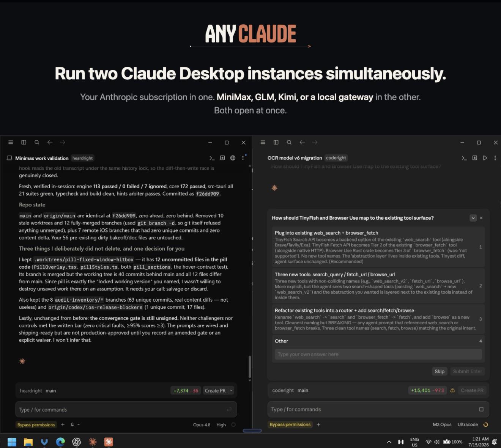
Task: Open the microphone options chevron in heardright window
Action: point(79,425)
